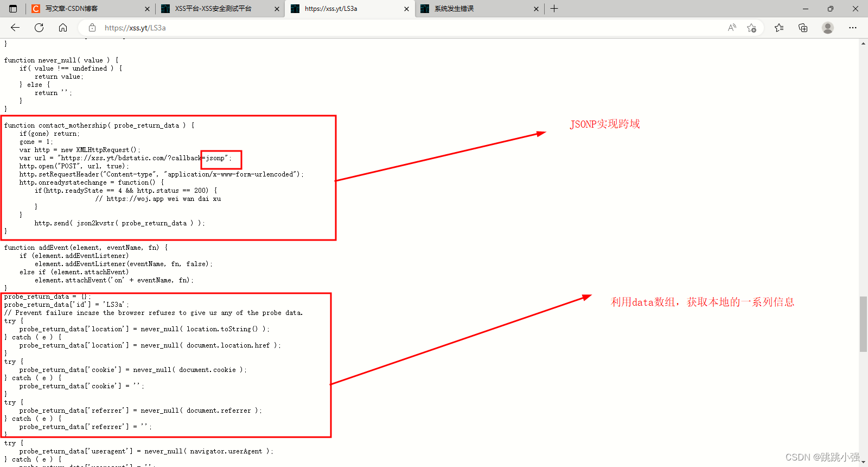Image resolution: width=868 pixels, height=467 pixels.
Task: Click the 'http.send( json2kvstr' line
Action: pyautogui.click(x=120, y=223)
